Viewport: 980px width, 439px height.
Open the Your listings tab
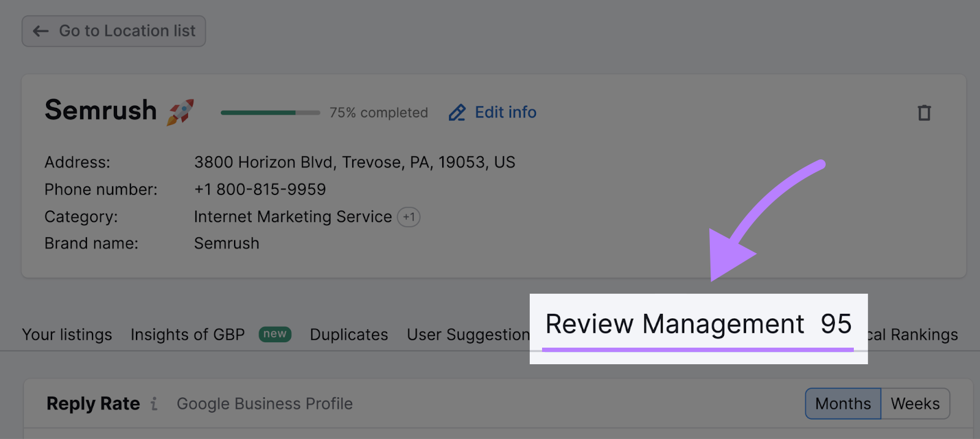(67, 335)
